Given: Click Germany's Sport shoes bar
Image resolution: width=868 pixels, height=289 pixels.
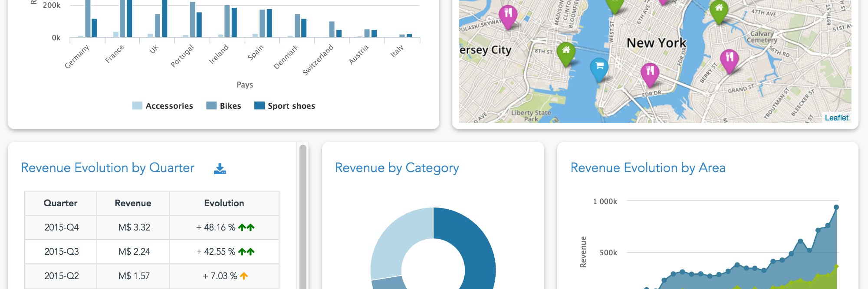Looking at the screenshot, I should point(94,28).
